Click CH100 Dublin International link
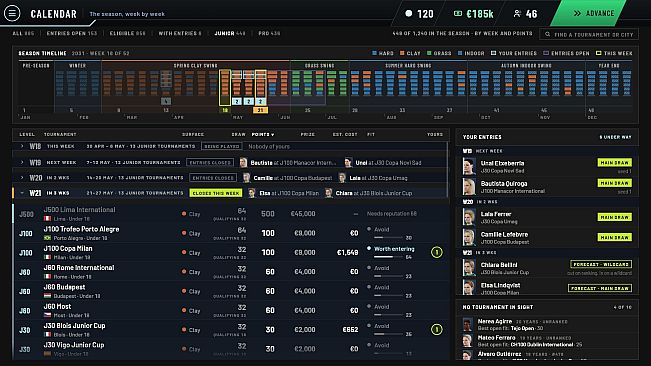The width and height of the screenshot is (651, 366). tap(541, 344)
